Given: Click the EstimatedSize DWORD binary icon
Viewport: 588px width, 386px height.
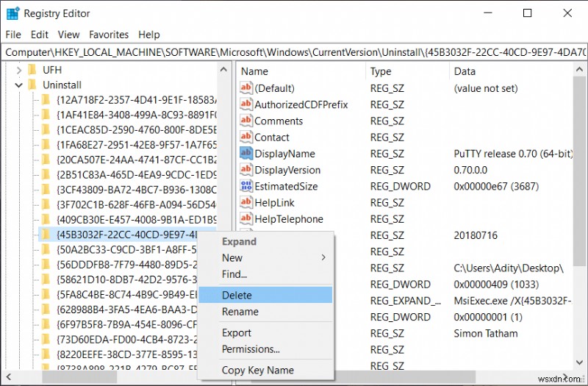Looking at the screenshot, I should tap(246, 186).
